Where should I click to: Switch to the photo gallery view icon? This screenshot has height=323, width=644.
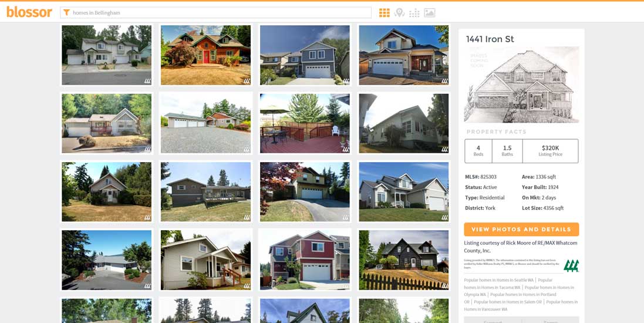point(430,13)
